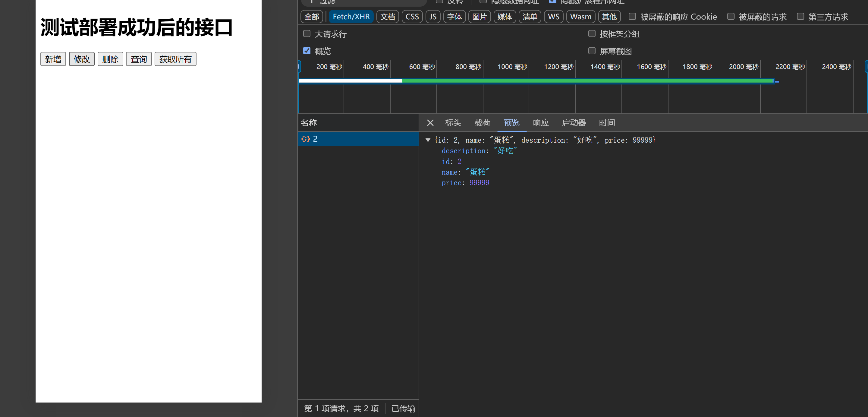Click the JSON icon of request 2

[x=305, y=139]
